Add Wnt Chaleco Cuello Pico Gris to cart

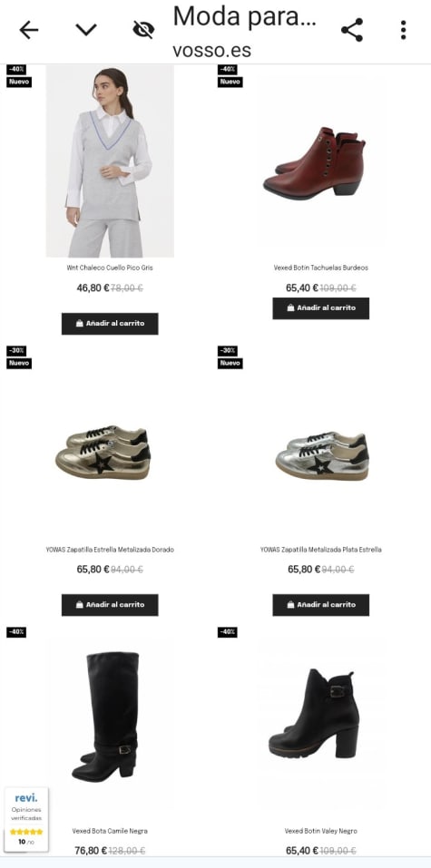point(110,323)
